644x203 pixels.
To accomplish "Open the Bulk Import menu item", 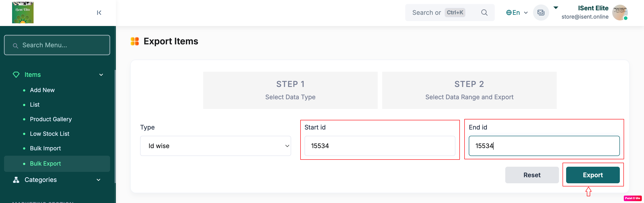I will pos(45,148).
